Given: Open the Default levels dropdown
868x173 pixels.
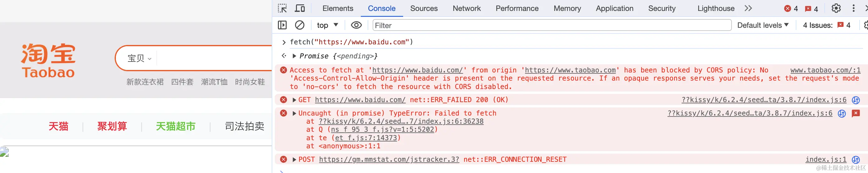Looking at the screenshot, I should click(x=763, y=25).
